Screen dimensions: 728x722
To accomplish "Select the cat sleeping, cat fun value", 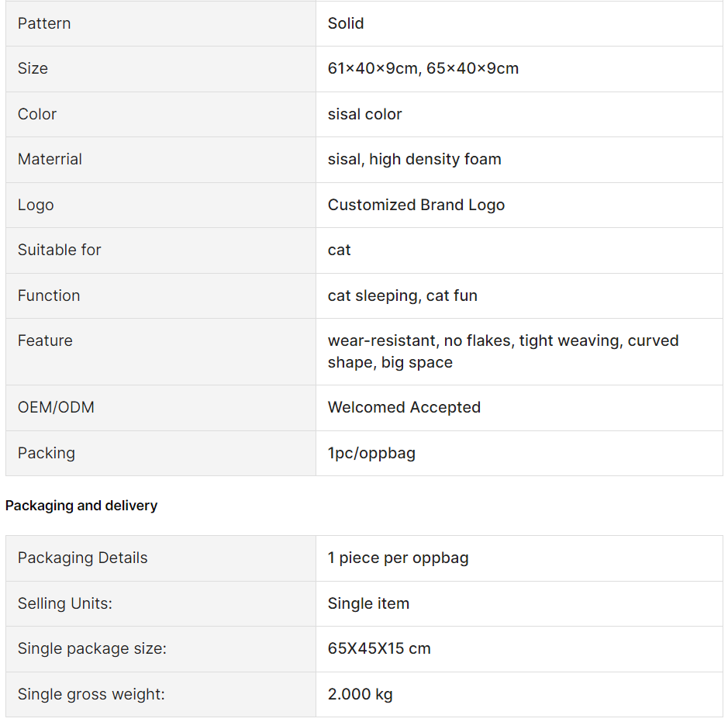I will tap(402, 295).
